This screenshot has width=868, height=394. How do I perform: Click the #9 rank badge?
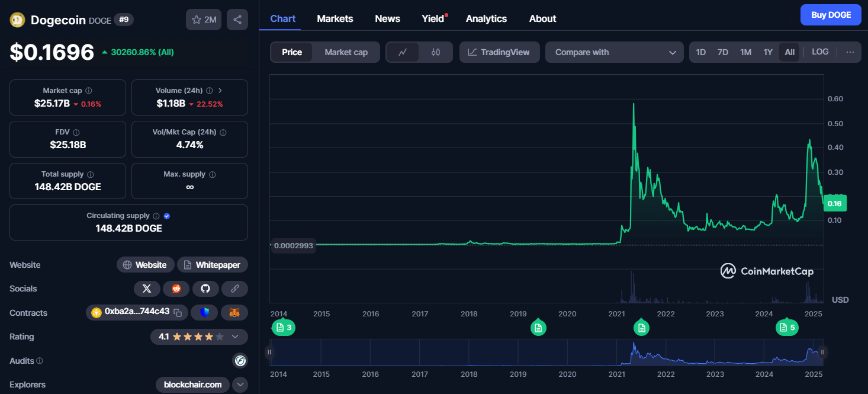click(x=124, y=20)
